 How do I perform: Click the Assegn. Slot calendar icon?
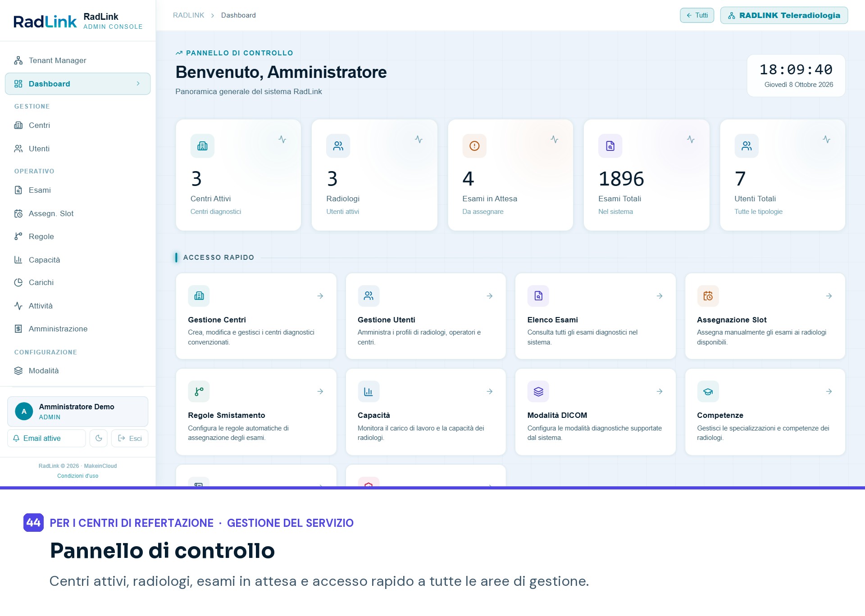(18, 213)
